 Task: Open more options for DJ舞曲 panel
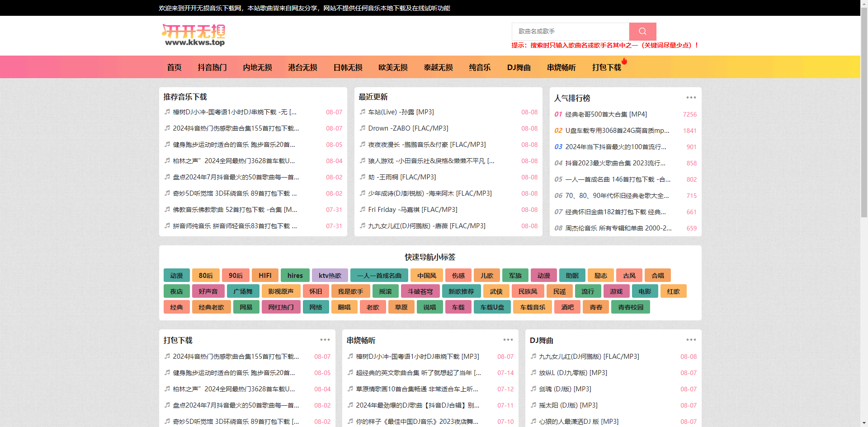point(691,340)
